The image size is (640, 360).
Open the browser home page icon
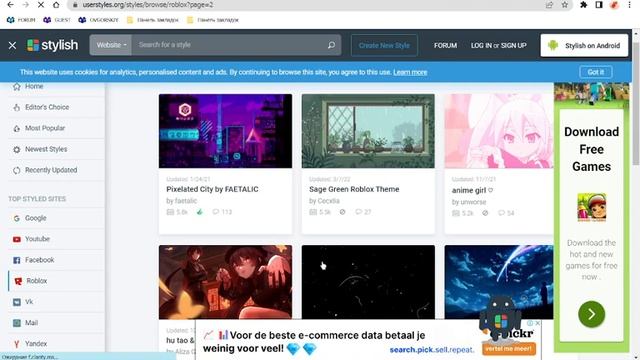tap(56, 5)
